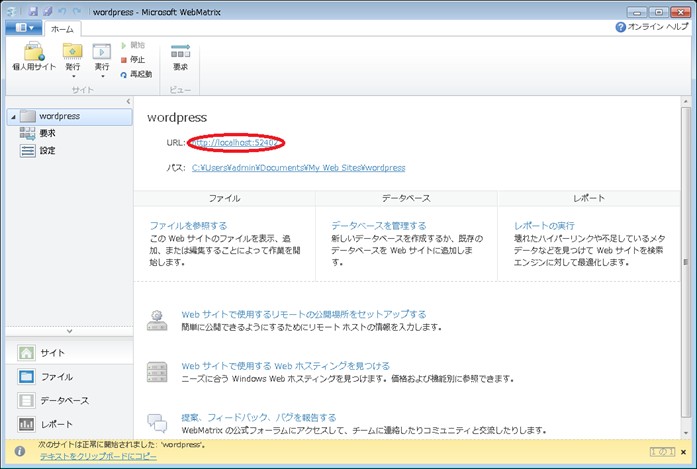The width and height of the screenshot is (697, 469).
Task: Dismiss the yellow notification bar
Action: [683, 452]
